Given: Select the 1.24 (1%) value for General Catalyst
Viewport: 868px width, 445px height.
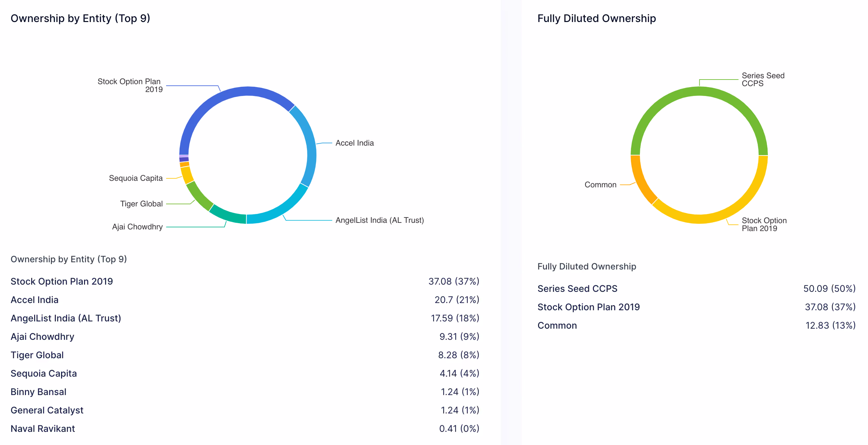Looking at the screenshot, I should pyautogui.click(x=460, y=410).
